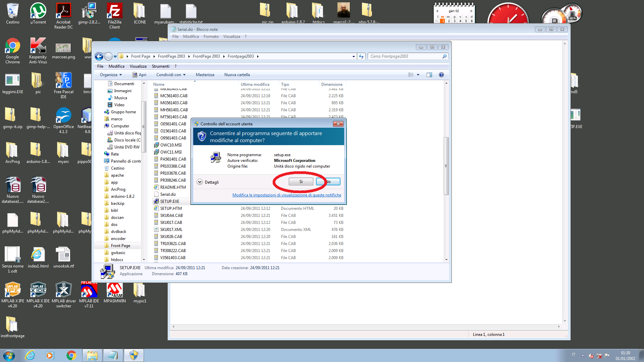Select the Front Page folder in tree
The height and width of the screenshot is (362, 644).
[120, 246]
